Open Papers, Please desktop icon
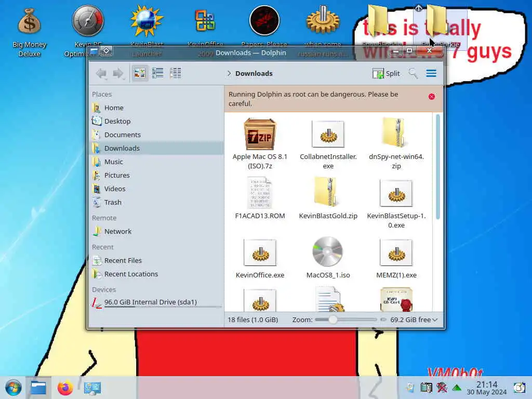The image size is (532, 399). pos(264,21)
